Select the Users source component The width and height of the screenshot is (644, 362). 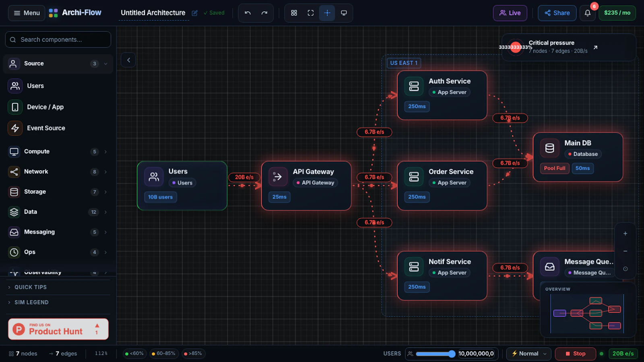pos(58,86)
